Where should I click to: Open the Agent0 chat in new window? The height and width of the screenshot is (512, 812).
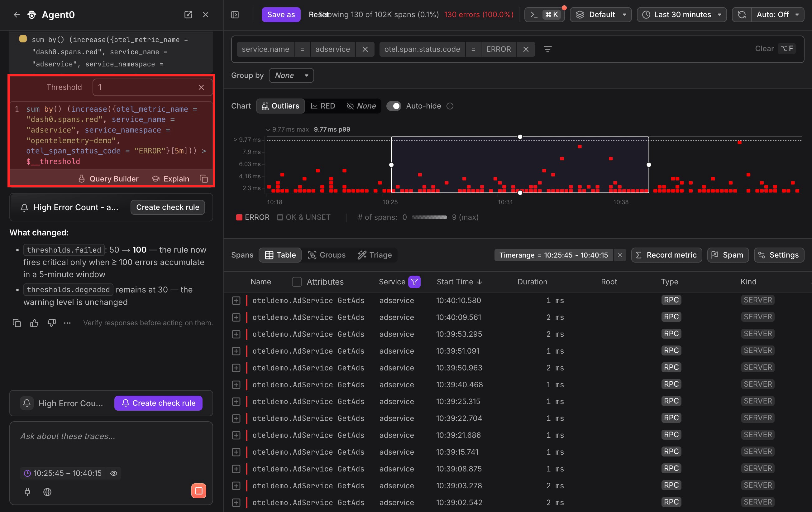point(188,15)
